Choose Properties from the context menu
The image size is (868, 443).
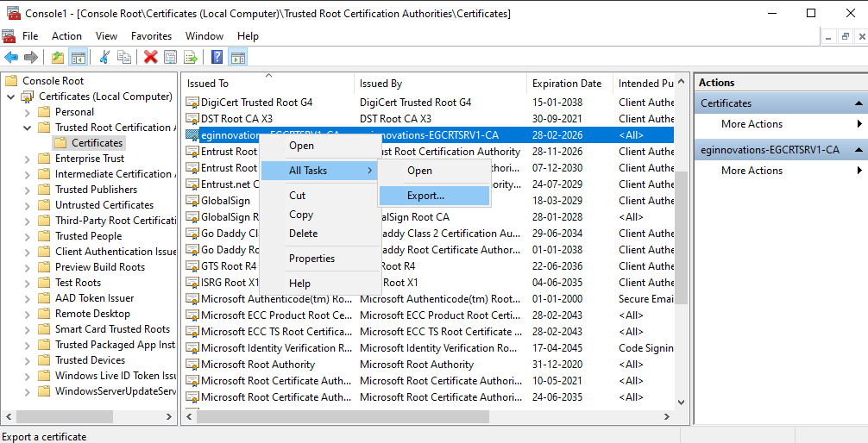[319, 259]
